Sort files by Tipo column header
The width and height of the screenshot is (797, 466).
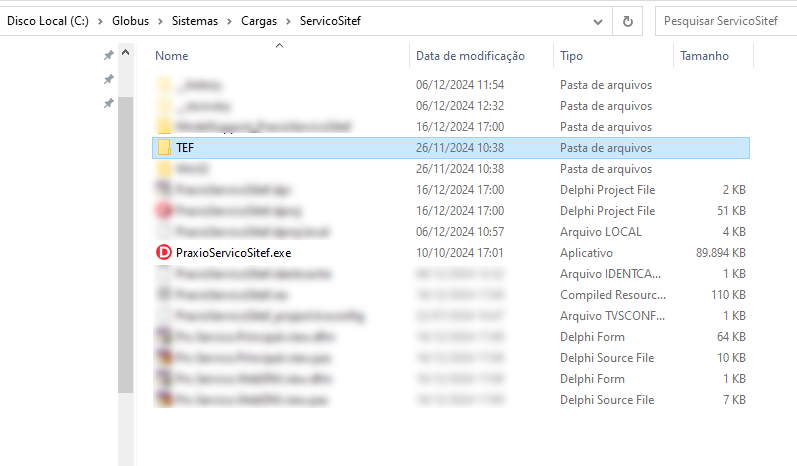(571, 56)
